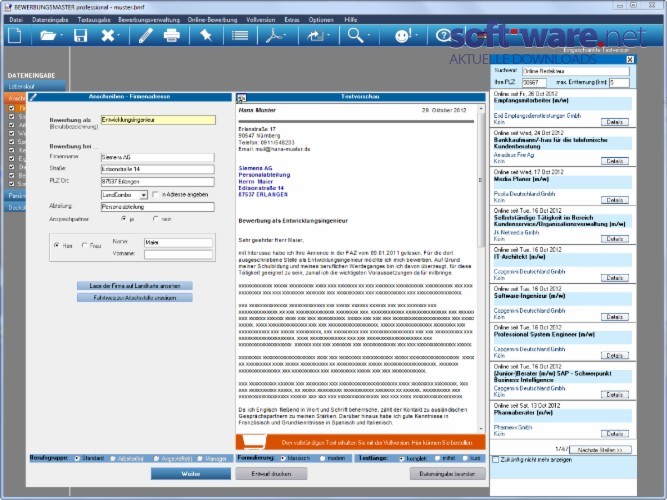
Task: Open Details for Media Planer job
Action: pyautogui.click(x=615, y=200)
